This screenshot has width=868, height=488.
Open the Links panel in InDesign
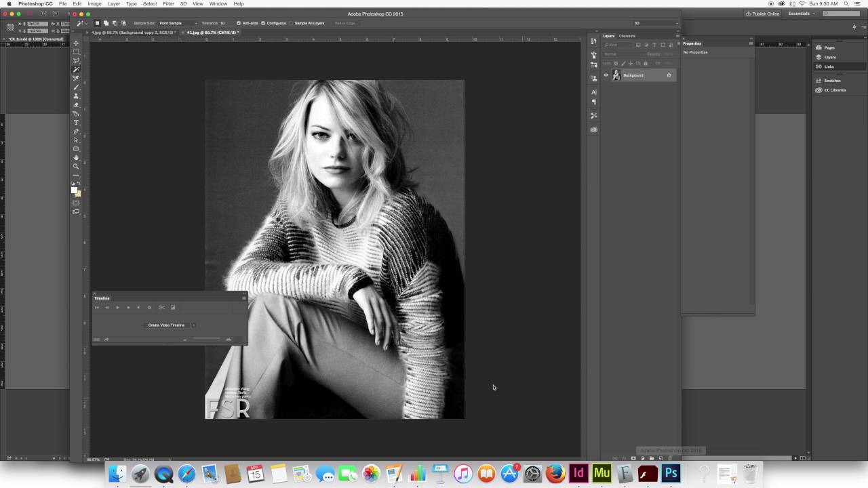(x=840, y=66)
